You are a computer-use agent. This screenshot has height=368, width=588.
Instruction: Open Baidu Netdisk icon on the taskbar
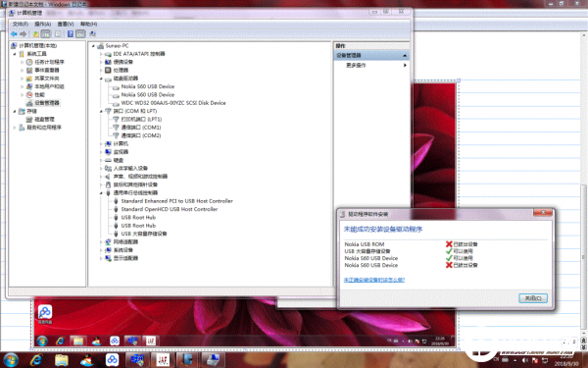(x=112, y=360)
